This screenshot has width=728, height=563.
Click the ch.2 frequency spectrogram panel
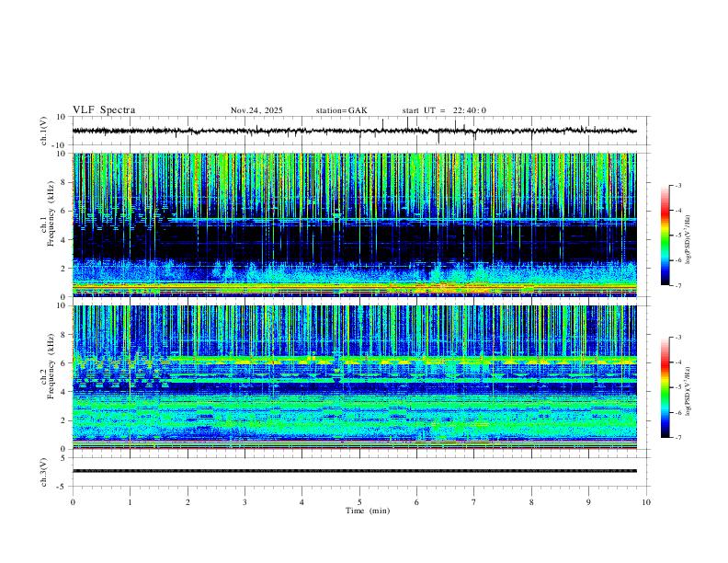[360, 377]
